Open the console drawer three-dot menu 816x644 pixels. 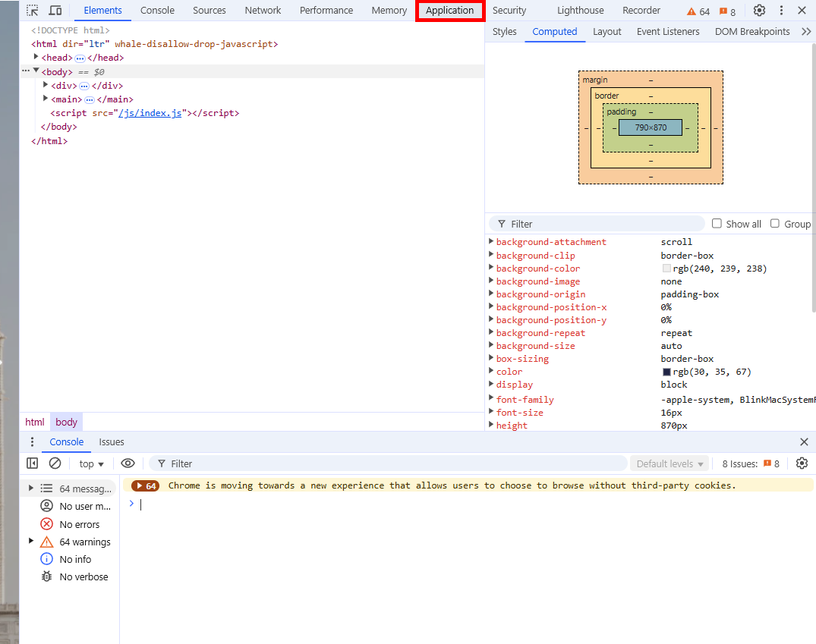point(33,441)
